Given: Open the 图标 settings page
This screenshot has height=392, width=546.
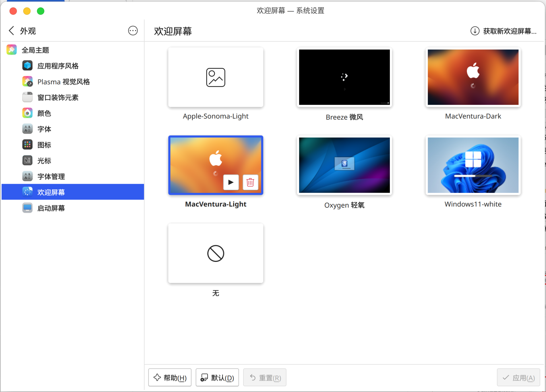Looking at the screenshot, I should [44, 145].
